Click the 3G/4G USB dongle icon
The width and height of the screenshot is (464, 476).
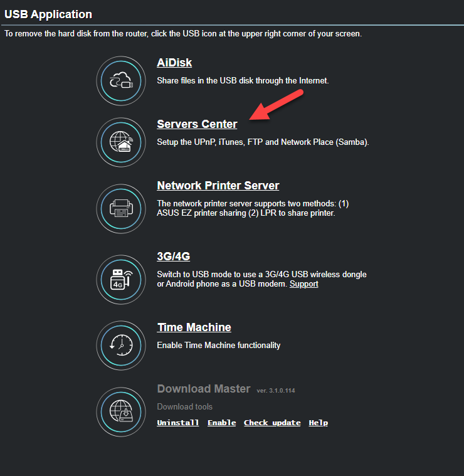(121, 278)
